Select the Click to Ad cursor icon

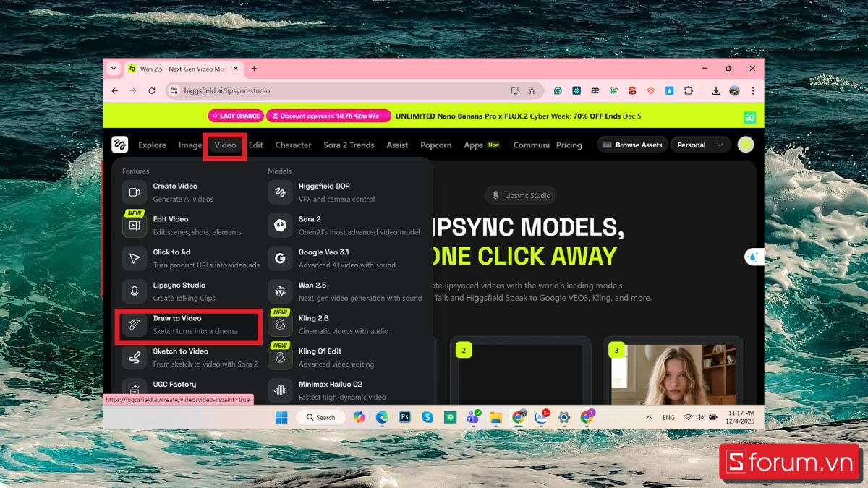[135, 258]
